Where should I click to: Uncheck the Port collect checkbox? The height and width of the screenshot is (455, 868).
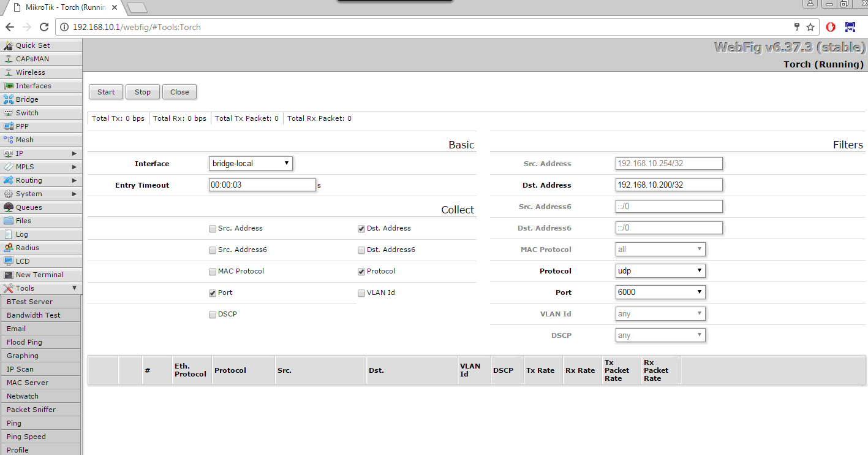click(213, 293)
